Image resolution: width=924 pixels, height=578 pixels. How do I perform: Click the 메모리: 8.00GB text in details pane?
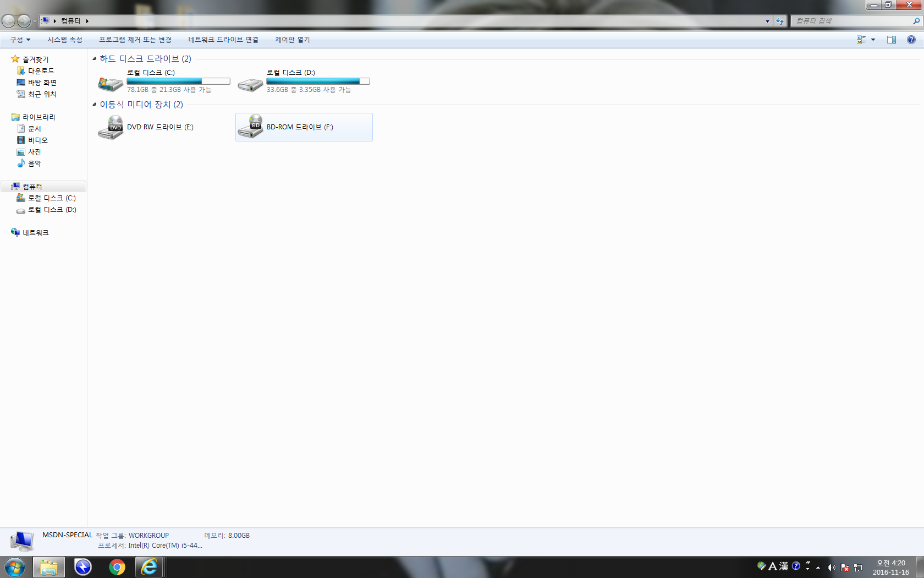[227, 536]
